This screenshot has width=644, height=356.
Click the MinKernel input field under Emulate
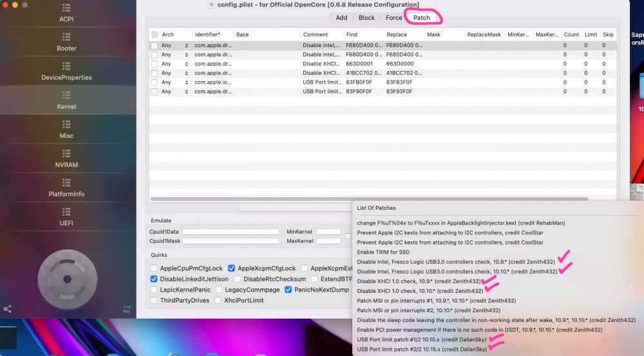click(x=328, y=232)
